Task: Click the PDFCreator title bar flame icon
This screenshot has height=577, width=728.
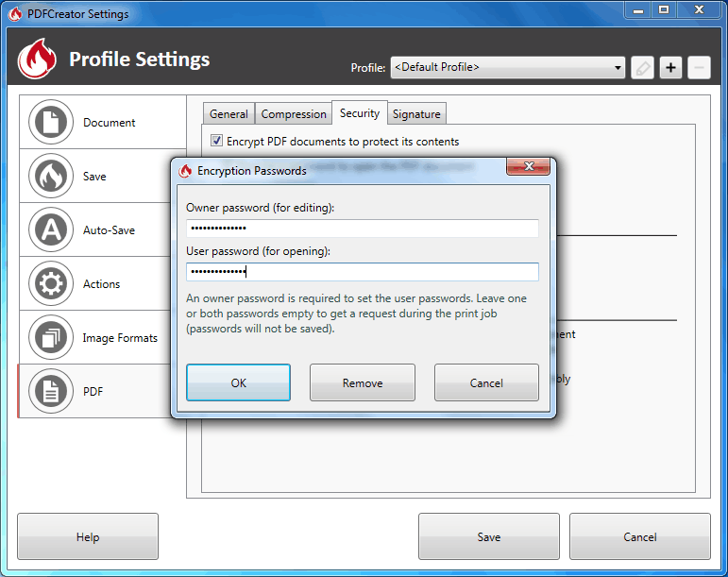Action: [15, 14]
